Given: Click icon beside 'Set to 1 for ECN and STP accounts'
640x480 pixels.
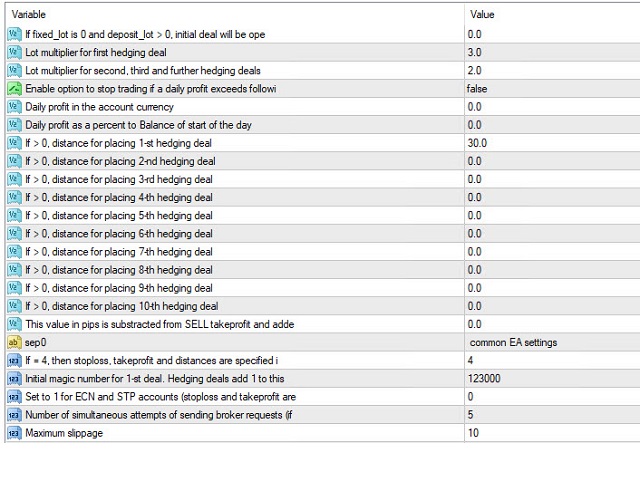Looking at the screenshot, I should (x=14, y=397).
